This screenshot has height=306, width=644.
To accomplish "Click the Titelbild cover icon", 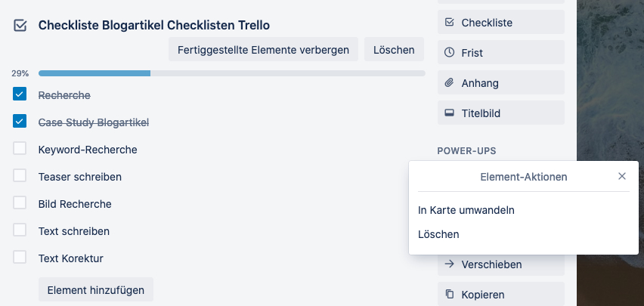I will click(x=450, y=113).
